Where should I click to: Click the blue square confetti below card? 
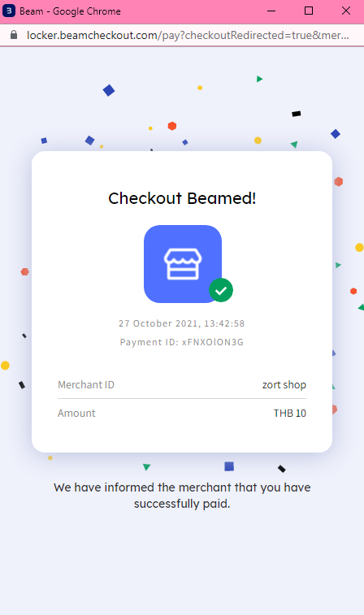(229, 466)
